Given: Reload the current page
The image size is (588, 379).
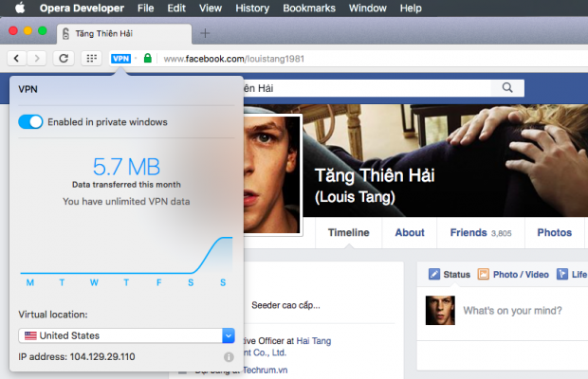Looking at the screenshot, I should coord(64,58).
